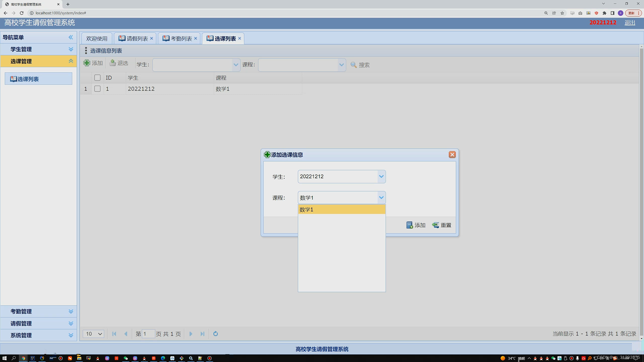The height and width of the screenshot is (362, 644).
Task: Click the 退出 logout link
Action: (x=630, y=23)
